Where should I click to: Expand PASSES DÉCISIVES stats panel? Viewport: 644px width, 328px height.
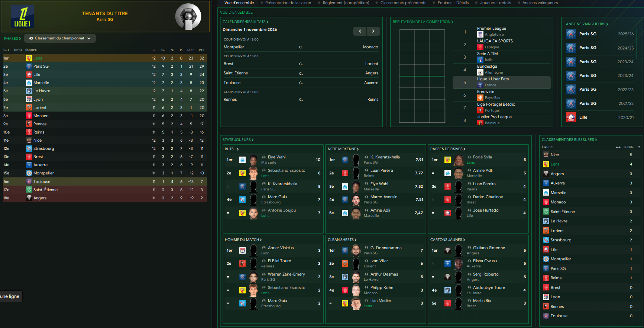pos(448,149)
